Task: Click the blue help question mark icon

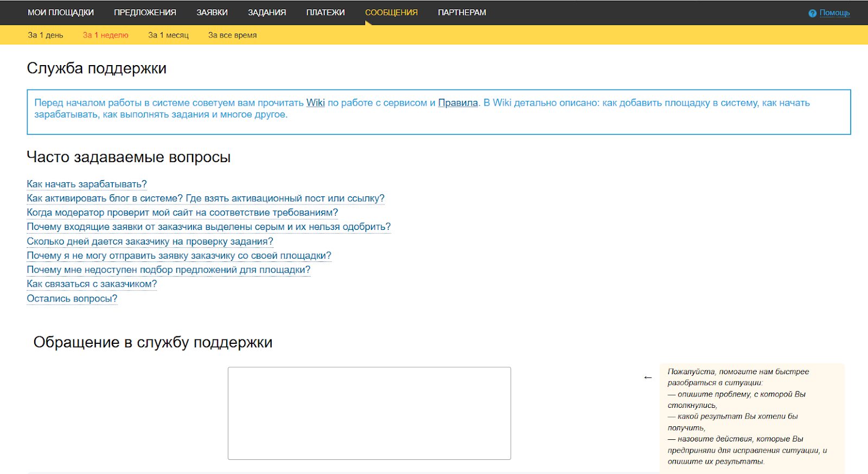Action: 812,13
